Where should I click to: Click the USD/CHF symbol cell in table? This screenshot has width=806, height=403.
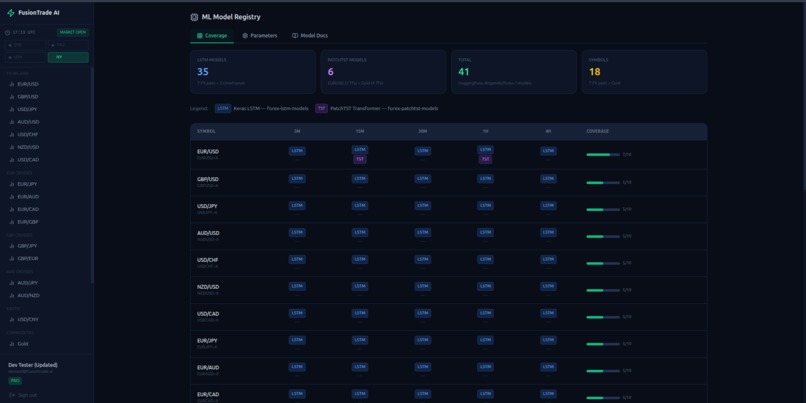208,262
